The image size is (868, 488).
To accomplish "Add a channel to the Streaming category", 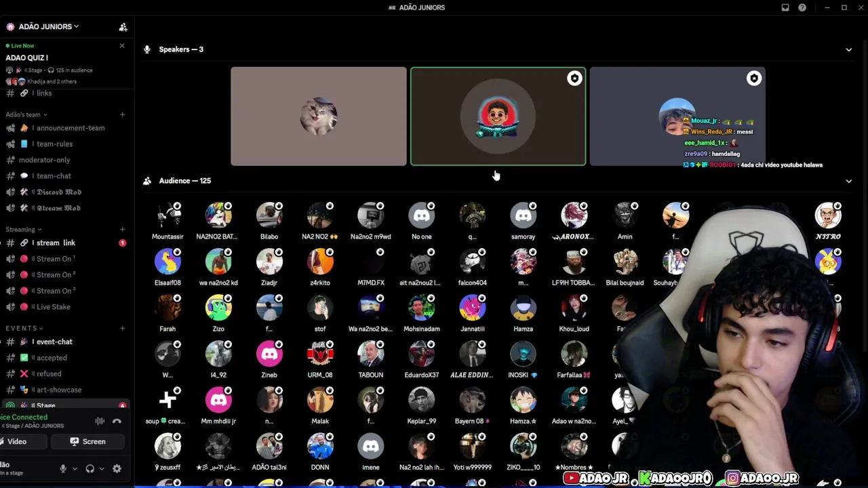I will click(x=122, y=230).
